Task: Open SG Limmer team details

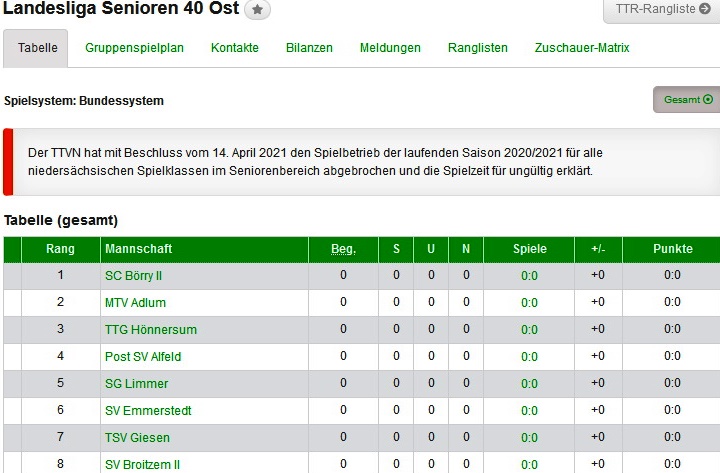Action: click(x=136, y=383)
